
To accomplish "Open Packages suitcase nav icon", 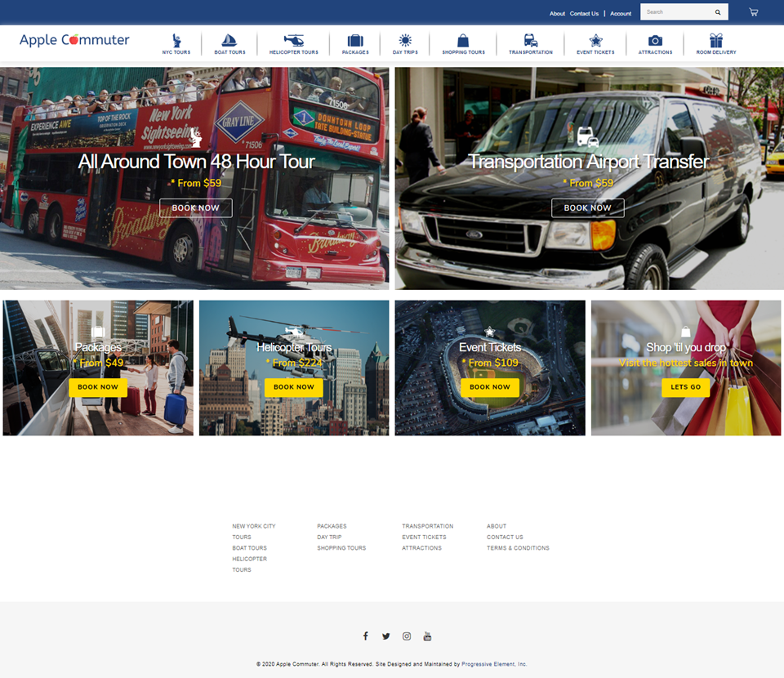I will 355,41.
